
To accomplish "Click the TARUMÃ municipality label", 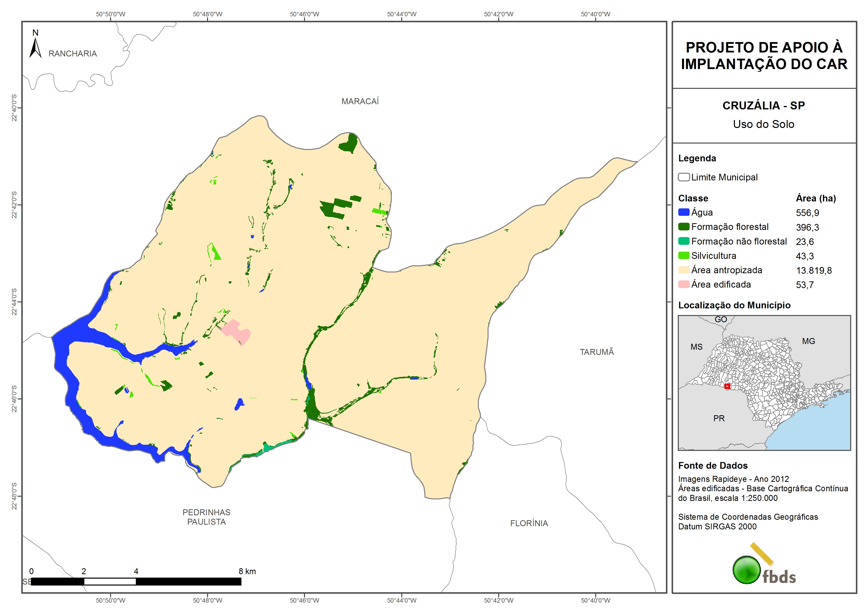I will pos(597,352).
